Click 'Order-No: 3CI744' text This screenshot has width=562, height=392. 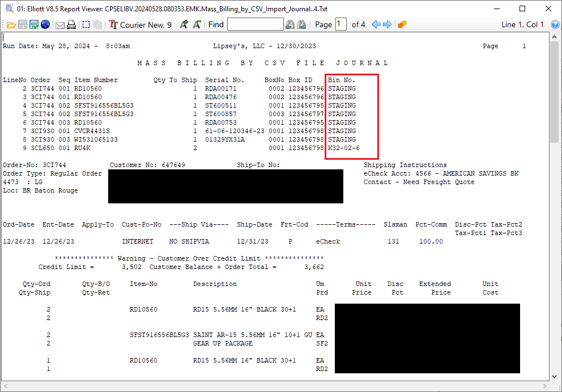(x=35, y=165)
